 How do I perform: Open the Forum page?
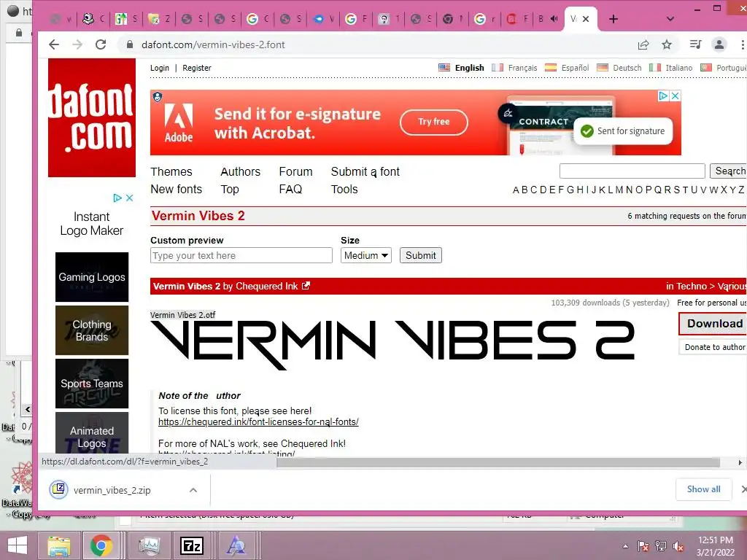[296, 171]
